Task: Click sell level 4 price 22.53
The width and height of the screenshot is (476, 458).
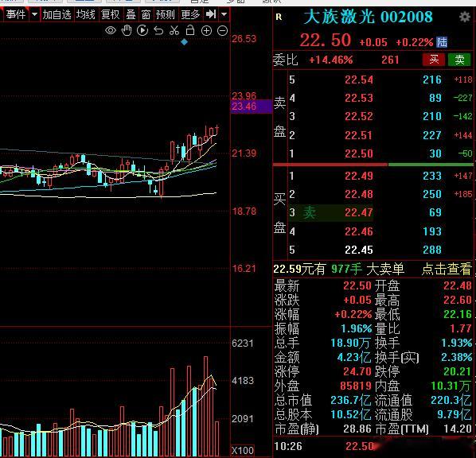Action: [358, 98]
